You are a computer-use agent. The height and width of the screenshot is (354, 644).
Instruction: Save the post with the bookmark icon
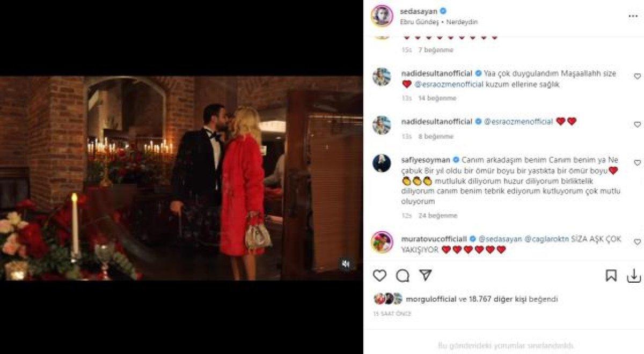click(611, 276)
